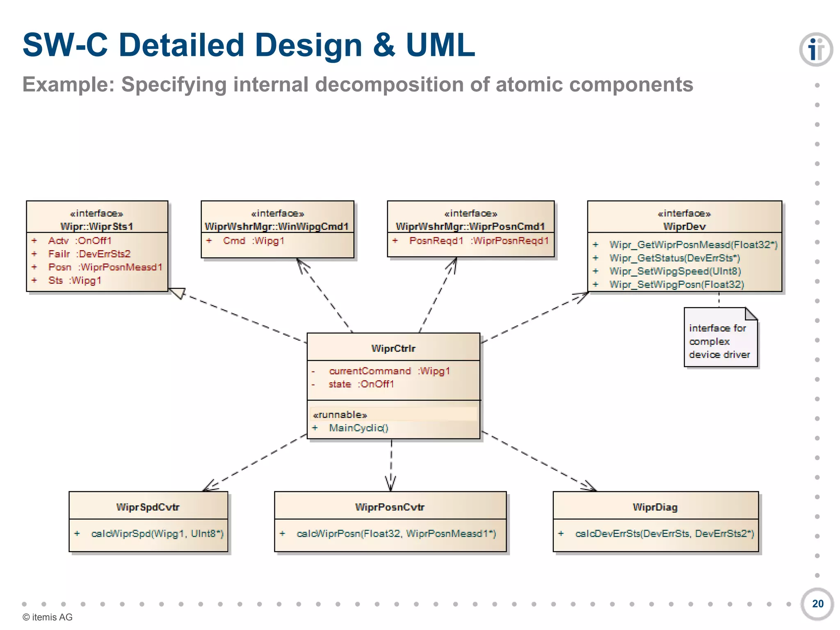Image resolution: width=840 pixels, height=630 pixels.
Task: Click the plus icon before calcWiprSpd
Action: (x=77, y=534)
